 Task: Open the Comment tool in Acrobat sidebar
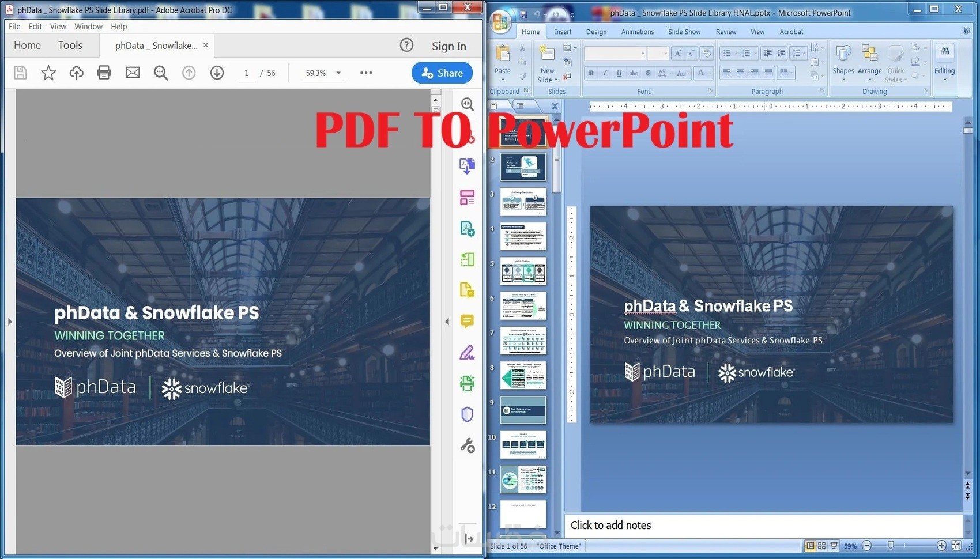tap(467, 321)
